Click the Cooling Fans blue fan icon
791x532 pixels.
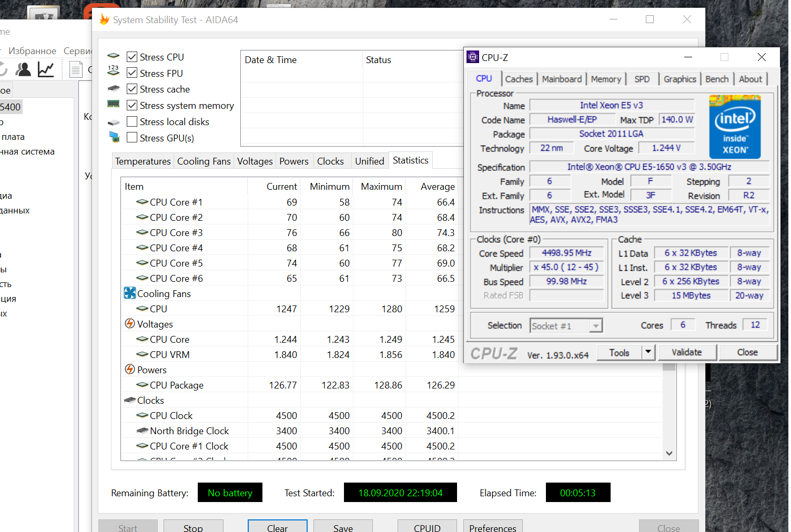130,293
